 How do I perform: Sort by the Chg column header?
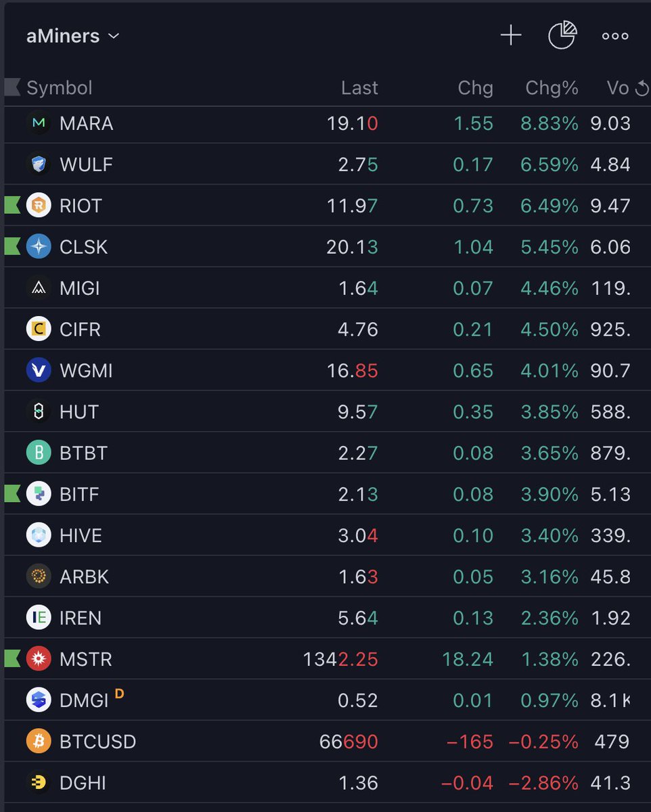[475, 88]
